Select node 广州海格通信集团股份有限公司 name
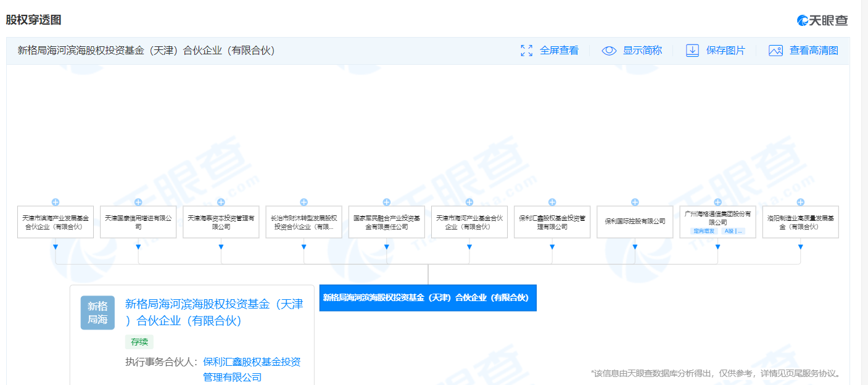The height and width of the screenshot is (385, 868). tap(717, 217)
